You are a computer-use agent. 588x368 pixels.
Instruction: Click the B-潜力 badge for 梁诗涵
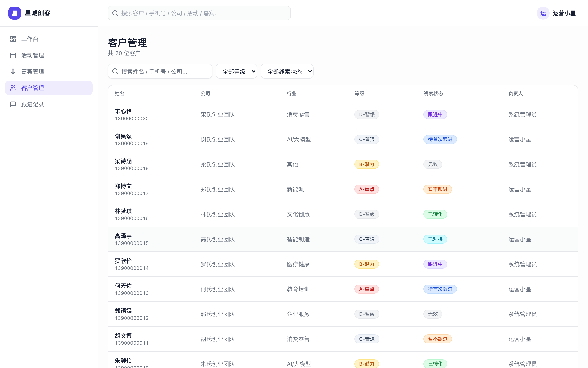pyautogui.click(x=366, y=164)
